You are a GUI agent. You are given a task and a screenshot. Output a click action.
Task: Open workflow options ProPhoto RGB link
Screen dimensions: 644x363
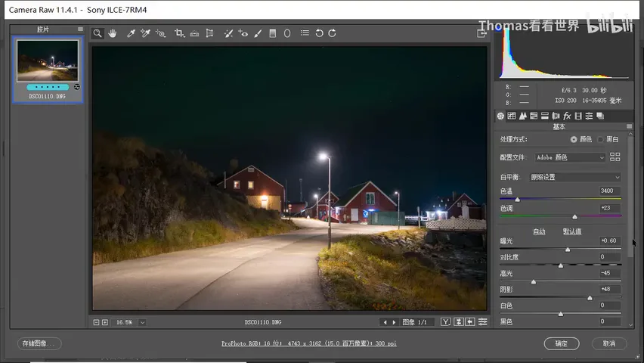pos(309,343)
